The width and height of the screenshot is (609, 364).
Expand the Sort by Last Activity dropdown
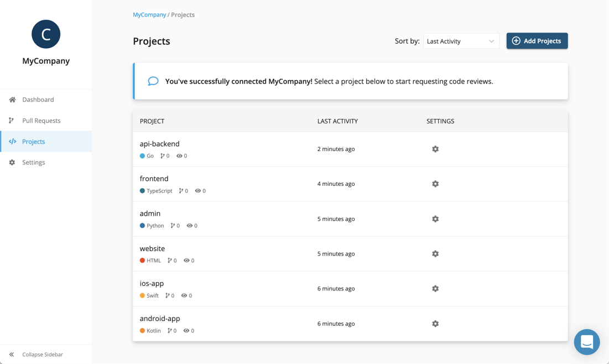click(461, 41)
